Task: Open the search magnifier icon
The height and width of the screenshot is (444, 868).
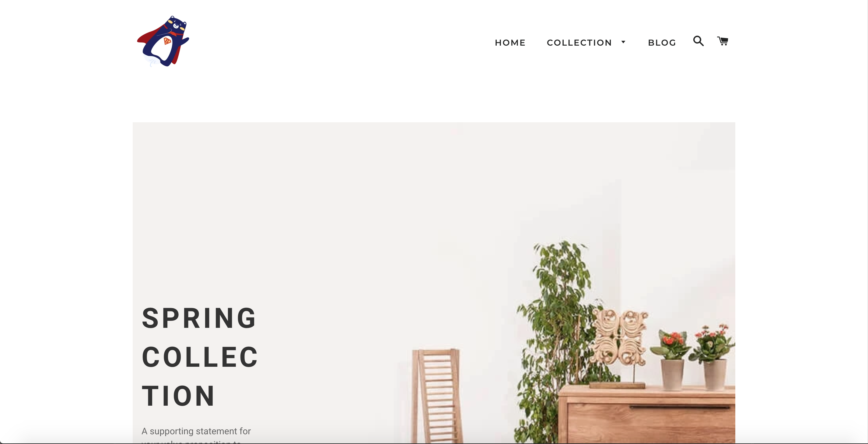Action: click(x=698, y=41)
